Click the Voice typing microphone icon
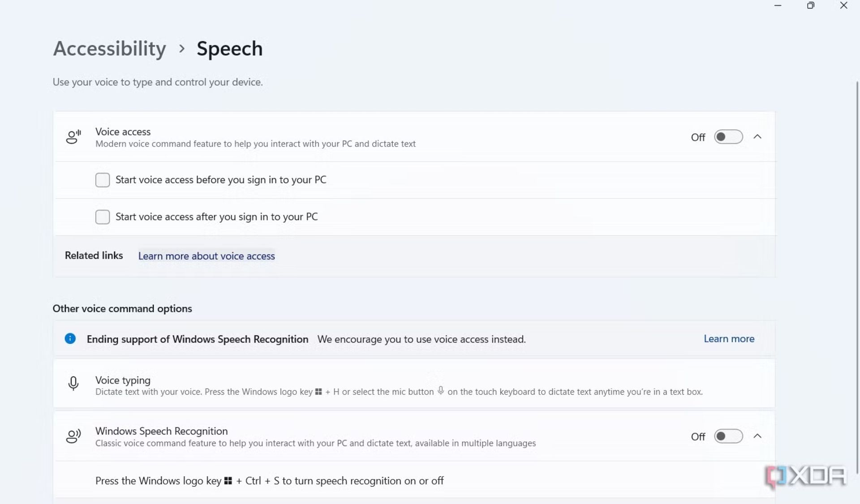 (73, 384)
